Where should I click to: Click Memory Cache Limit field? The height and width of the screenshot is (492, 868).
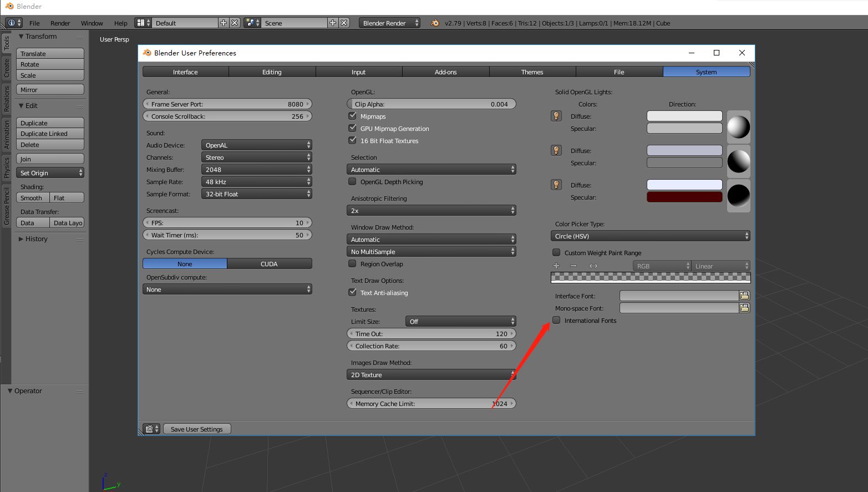coord(432,403)
